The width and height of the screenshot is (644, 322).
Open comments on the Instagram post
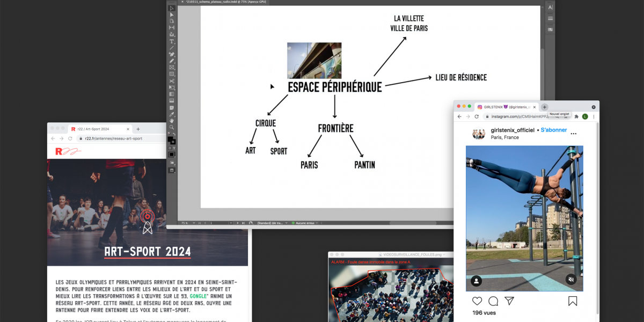pos(493,301)
